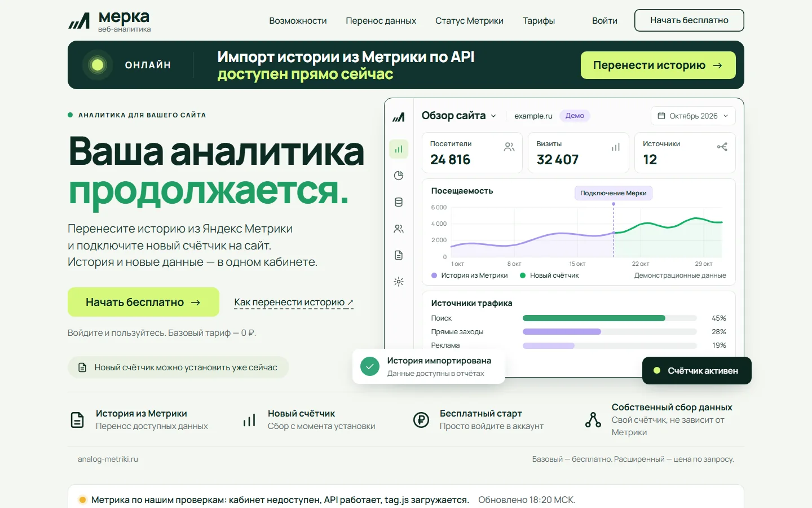Click the Новый счётчик можно установить pill
The width and height of the screenshot is (812, 508).
coord(178,367)
